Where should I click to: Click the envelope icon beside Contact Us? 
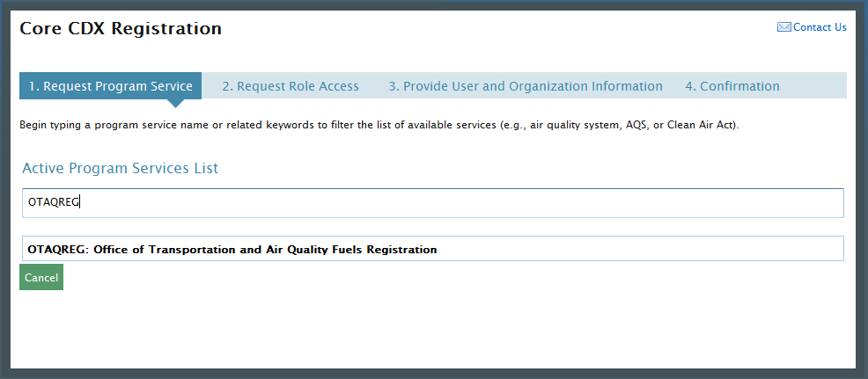tap(783, 27)
